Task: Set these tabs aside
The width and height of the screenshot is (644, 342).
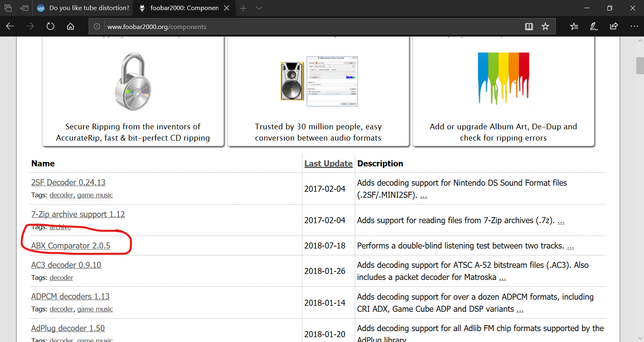Action: pos(24,8)
